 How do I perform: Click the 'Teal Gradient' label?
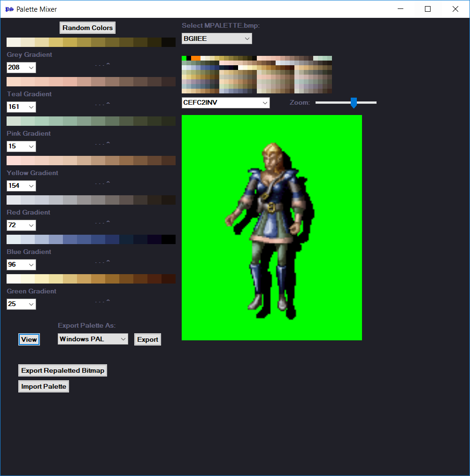click(x=30, y=94)
